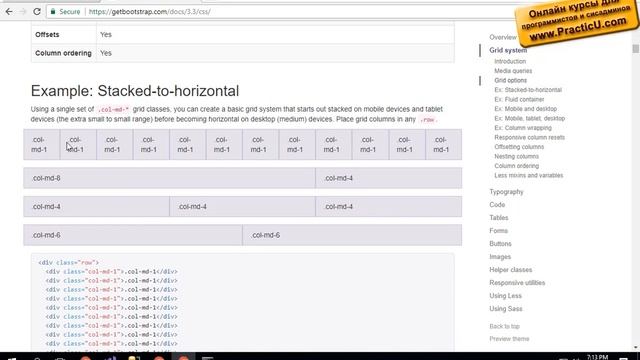The height and width of the screenshot is (360, 640).
Task: Open Ex: Mobile, tablet, desktop link
Action: (529, 118)
